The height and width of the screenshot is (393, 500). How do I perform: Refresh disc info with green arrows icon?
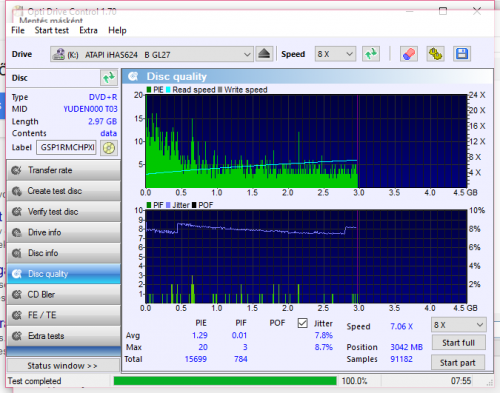coord(109,78)
